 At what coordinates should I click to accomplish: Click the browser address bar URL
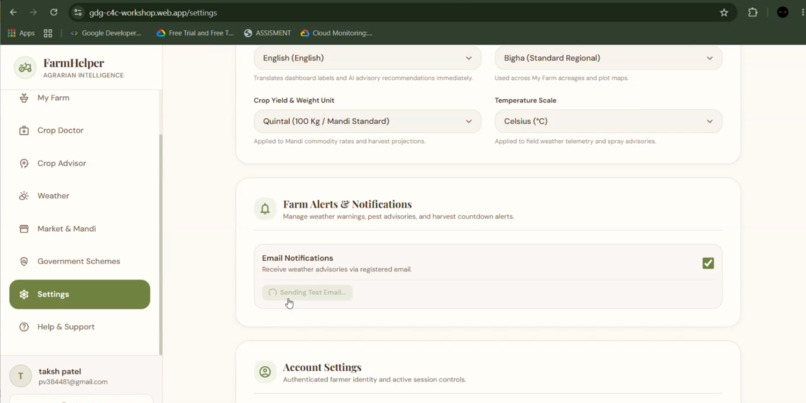[x=153, y=13]
